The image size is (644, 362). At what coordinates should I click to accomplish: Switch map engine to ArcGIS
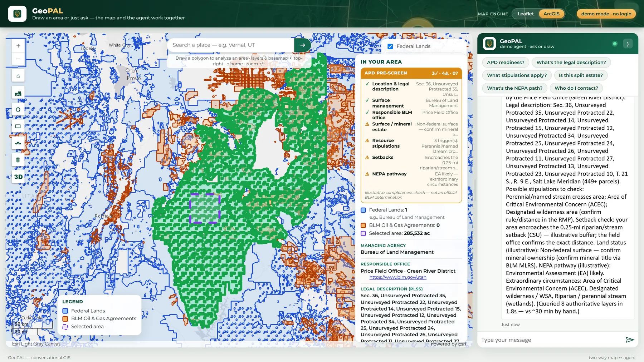551,14
